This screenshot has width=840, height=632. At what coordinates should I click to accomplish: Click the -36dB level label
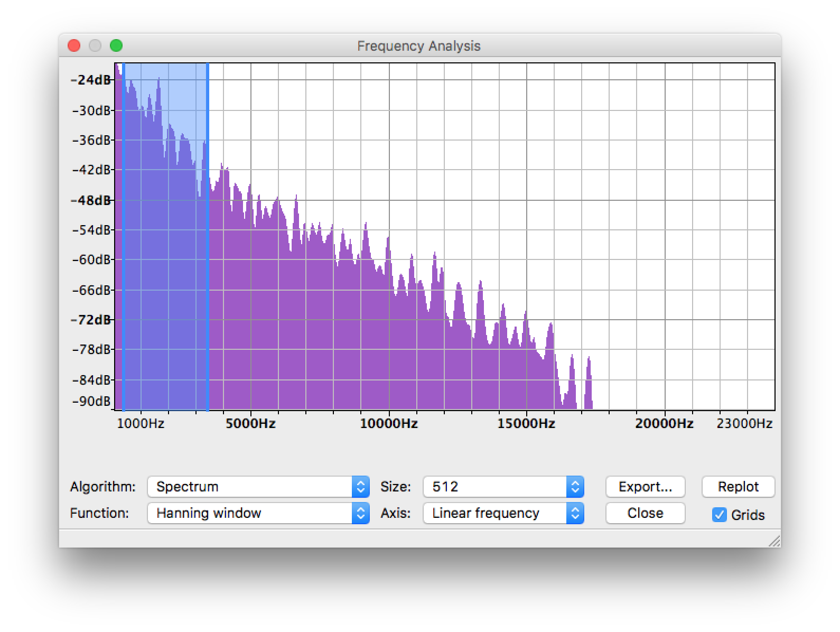click(x=90, y=140)
